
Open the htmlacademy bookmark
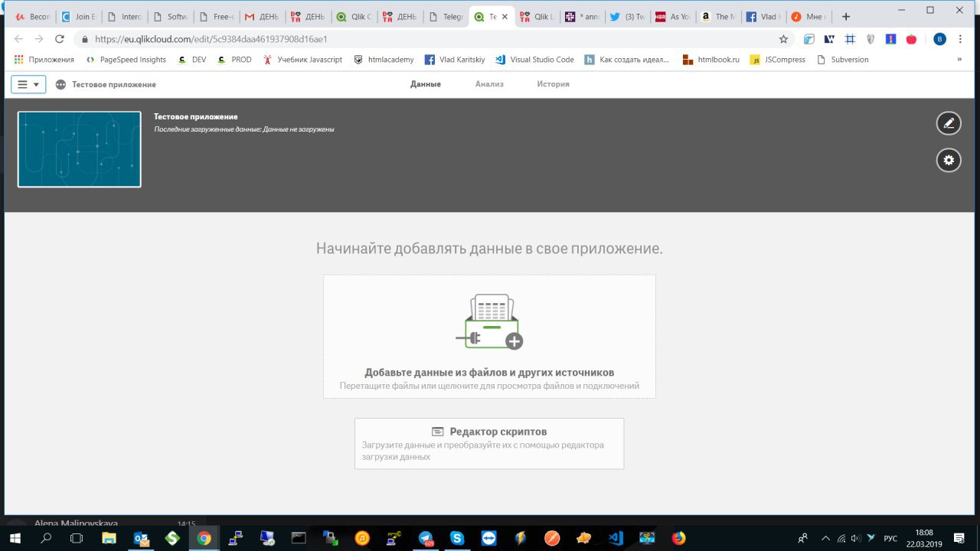tap(384, 60)
